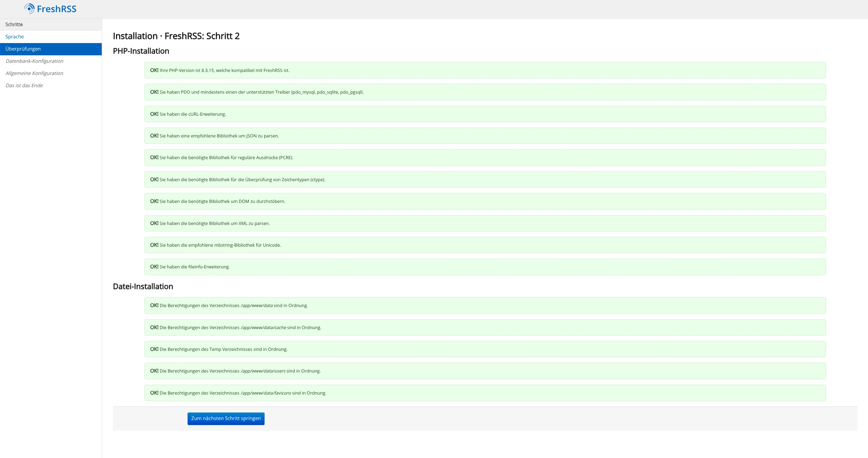Select the Das ist das Ende step
The width and height of the screenshot is (868, 458).
coord(51,85)
